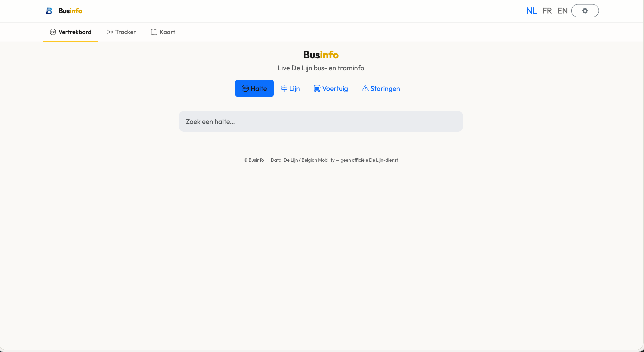
Task: Select the Halte search mode
Action: pyautogui.click(x=254, y=89)
